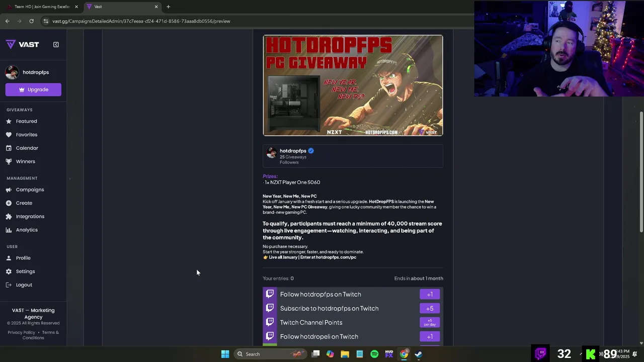Click the Calendar icon in sidebar
The height and width of the screenshot is (362, 644).
9,148
